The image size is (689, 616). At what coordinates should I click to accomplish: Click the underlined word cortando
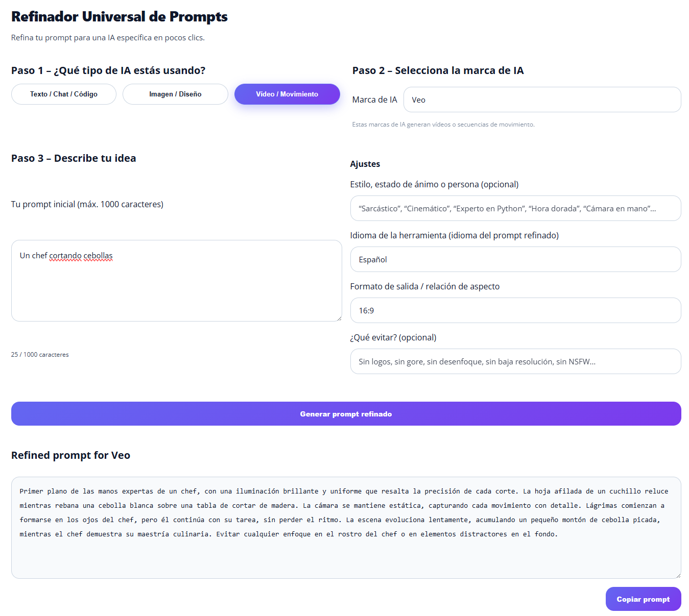(65, 256)
